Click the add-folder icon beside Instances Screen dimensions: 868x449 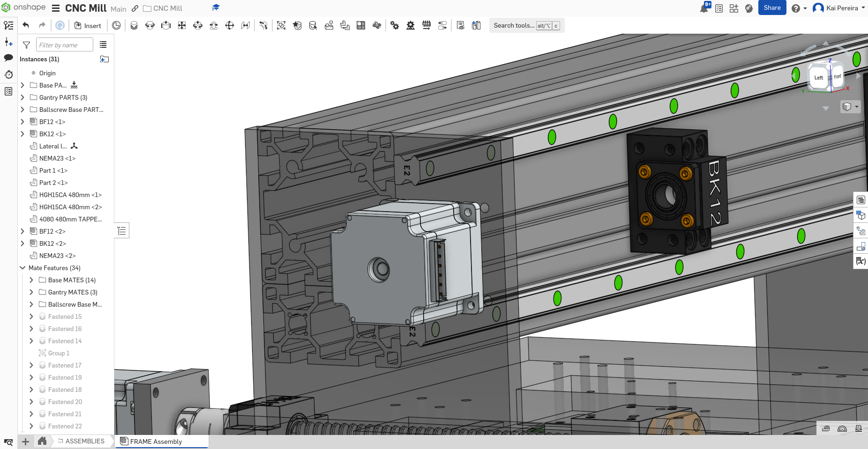point(105,59)
